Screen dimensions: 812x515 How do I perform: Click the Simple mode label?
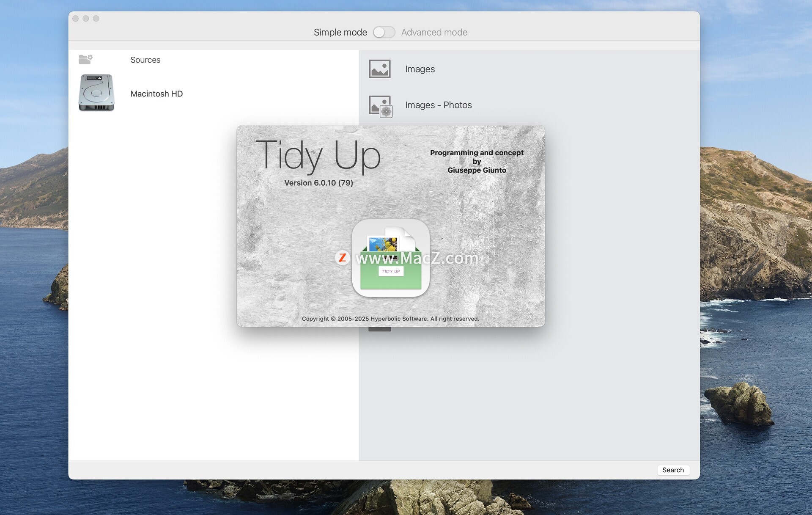point(340,32)
